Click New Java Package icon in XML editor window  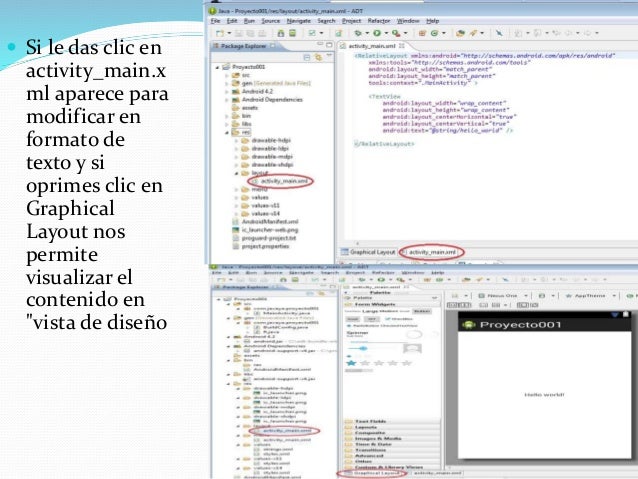tap(422, 33)
